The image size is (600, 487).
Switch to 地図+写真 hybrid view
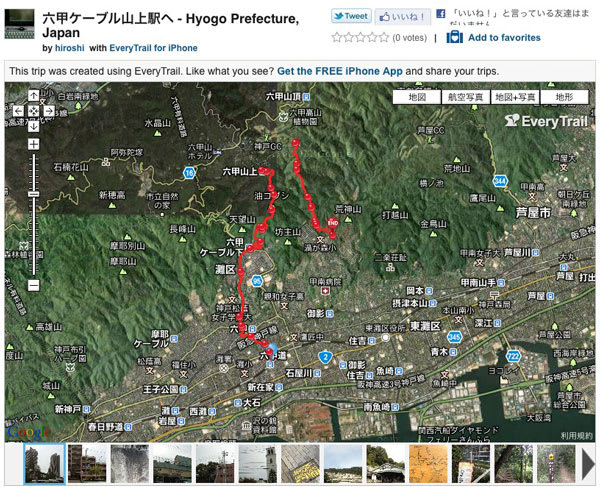515,97
